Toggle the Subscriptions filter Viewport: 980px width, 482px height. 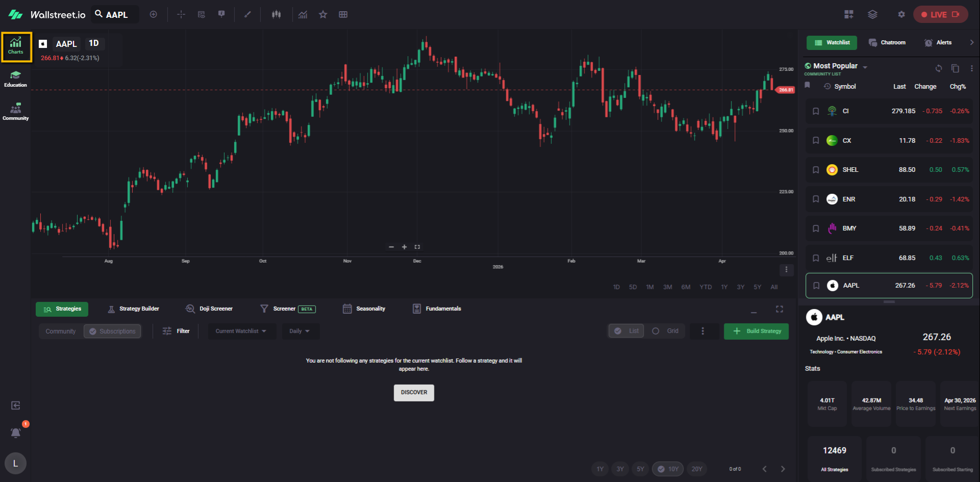112,331
